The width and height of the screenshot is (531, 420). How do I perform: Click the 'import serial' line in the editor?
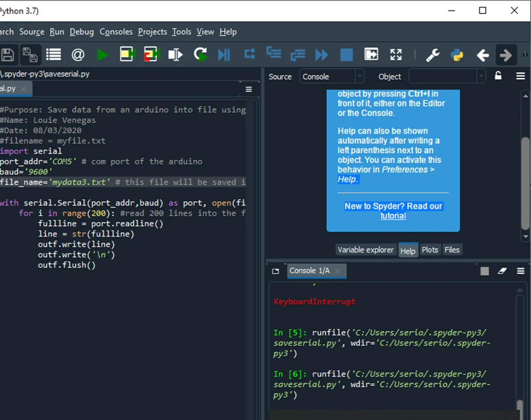pos(31,151)
